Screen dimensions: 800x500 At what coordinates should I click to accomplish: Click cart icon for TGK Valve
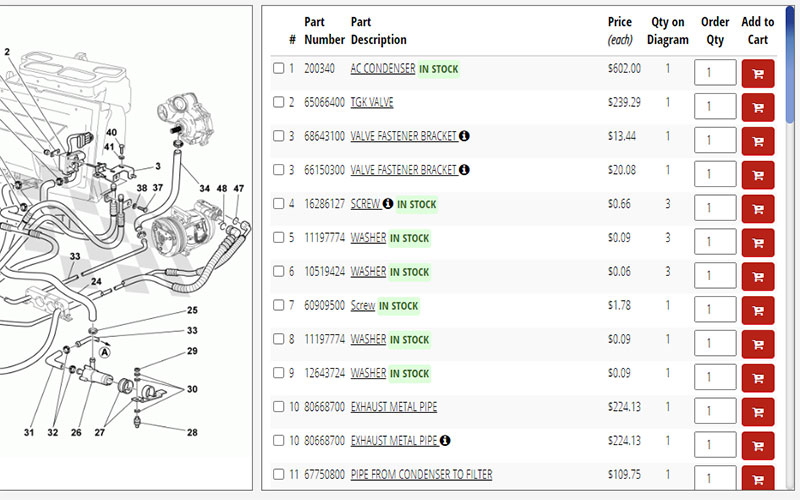click(758, 107)
